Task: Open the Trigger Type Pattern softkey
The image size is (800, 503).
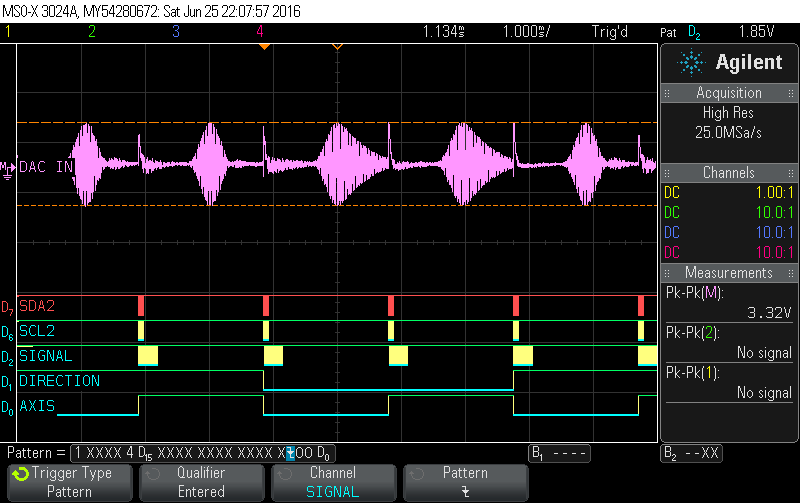Action: point(70,482)
